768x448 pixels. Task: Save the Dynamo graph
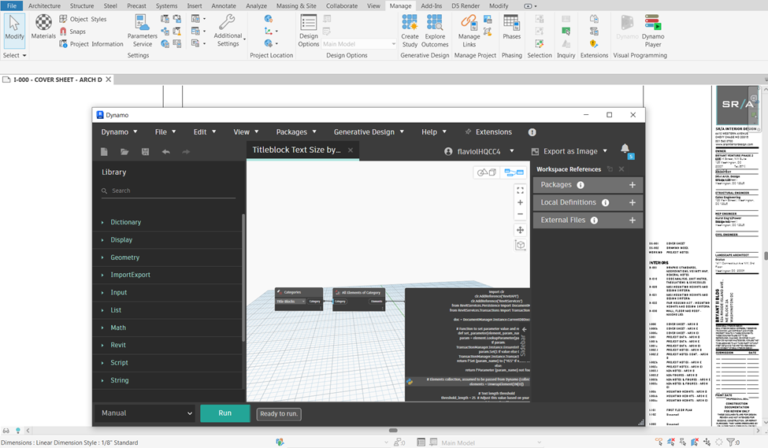click(145, 152)
